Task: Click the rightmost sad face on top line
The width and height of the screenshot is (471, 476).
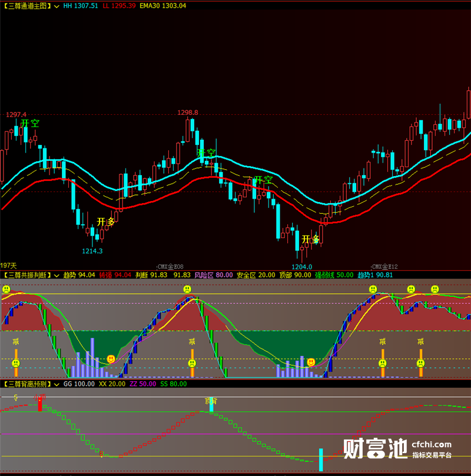Action: click(435, 289)
